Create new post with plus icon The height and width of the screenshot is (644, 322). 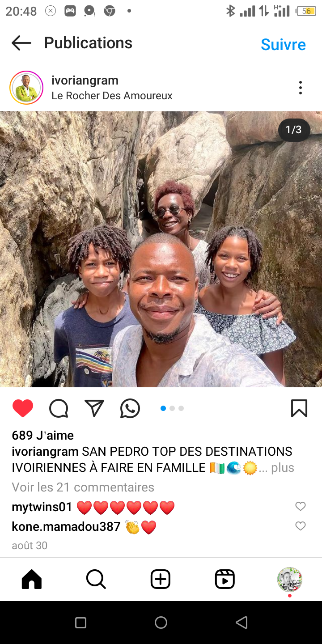(161, 579)
